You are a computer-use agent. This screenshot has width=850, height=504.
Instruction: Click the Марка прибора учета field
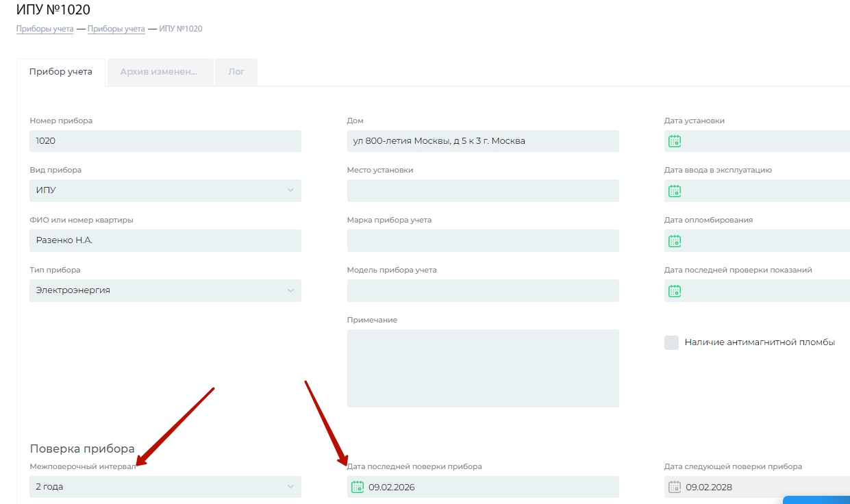[483, 241]
